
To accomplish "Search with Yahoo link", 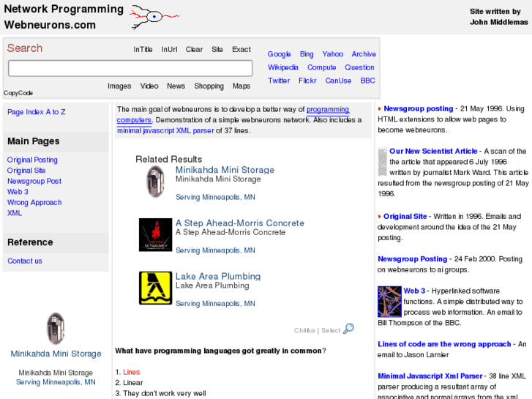I will [332, 54].
